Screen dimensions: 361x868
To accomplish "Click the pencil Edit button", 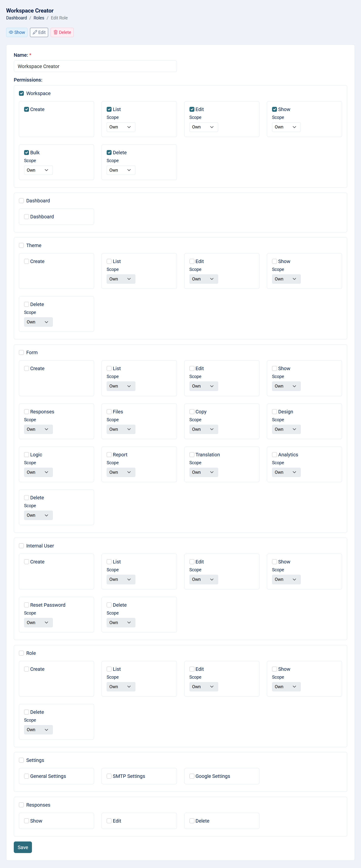I will pyautogui.click(x=39, y=32).
